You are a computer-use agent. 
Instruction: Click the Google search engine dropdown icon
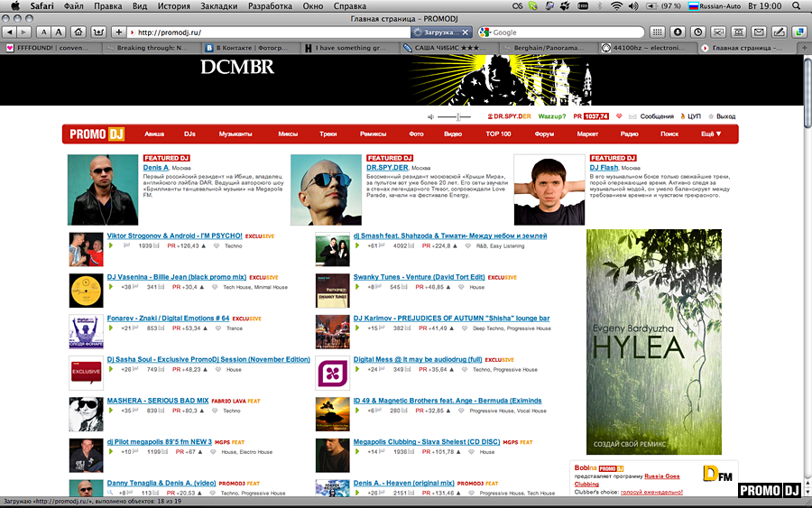[483, 32]
